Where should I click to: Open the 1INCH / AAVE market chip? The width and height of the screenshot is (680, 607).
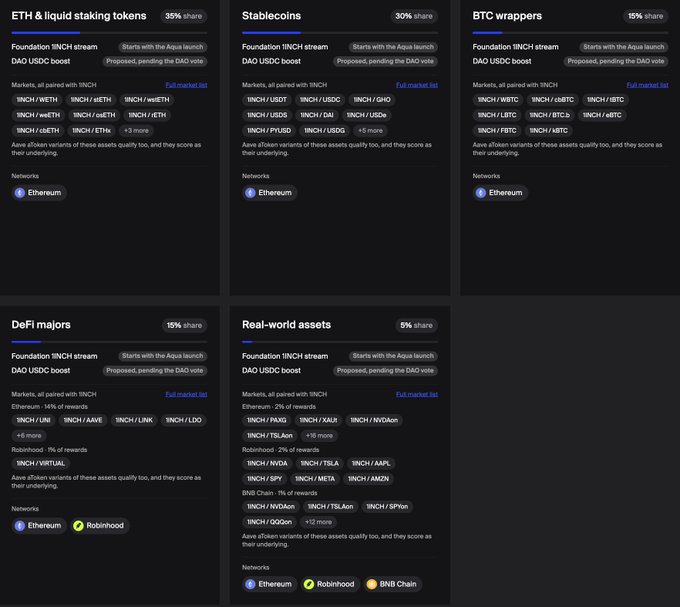(x=83, y=420)
